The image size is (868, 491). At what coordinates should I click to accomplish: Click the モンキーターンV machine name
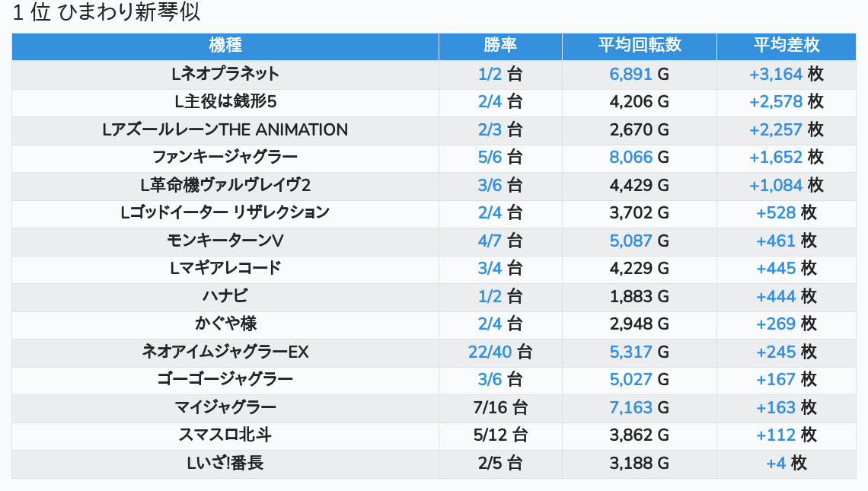coord(225,241)
